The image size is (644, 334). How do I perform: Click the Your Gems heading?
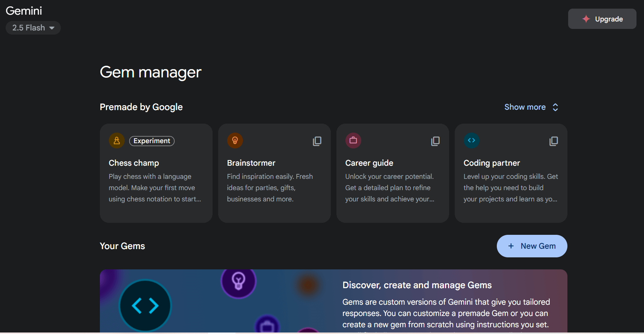(122, 246)
